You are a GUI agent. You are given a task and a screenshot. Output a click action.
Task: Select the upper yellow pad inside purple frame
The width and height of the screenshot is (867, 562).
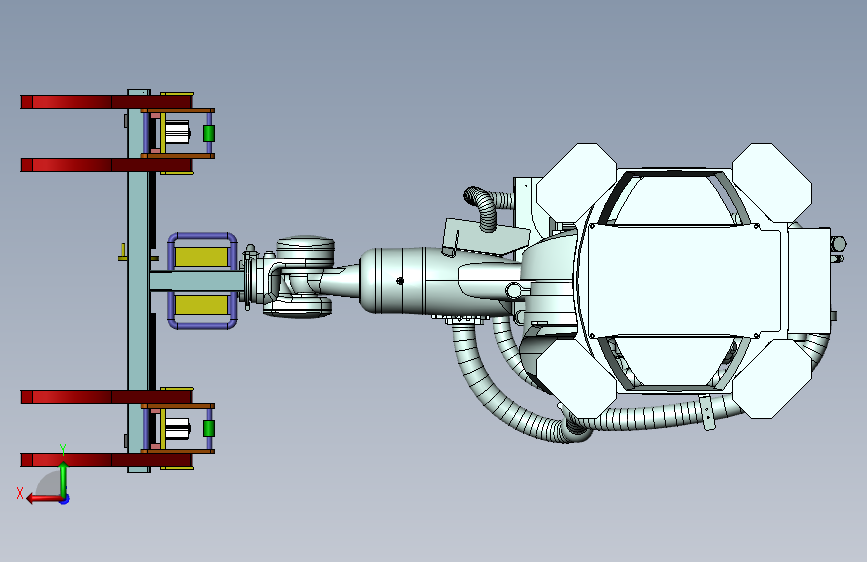click(201, 257)
